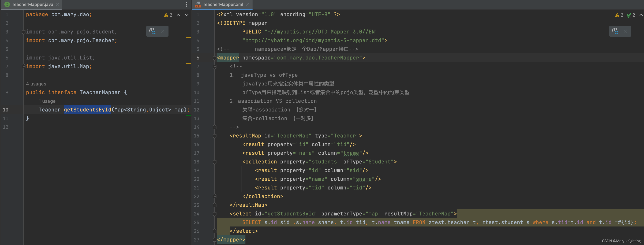
Task: Click the resultMap fold end marker at line 23
Action: coord(214,205)
